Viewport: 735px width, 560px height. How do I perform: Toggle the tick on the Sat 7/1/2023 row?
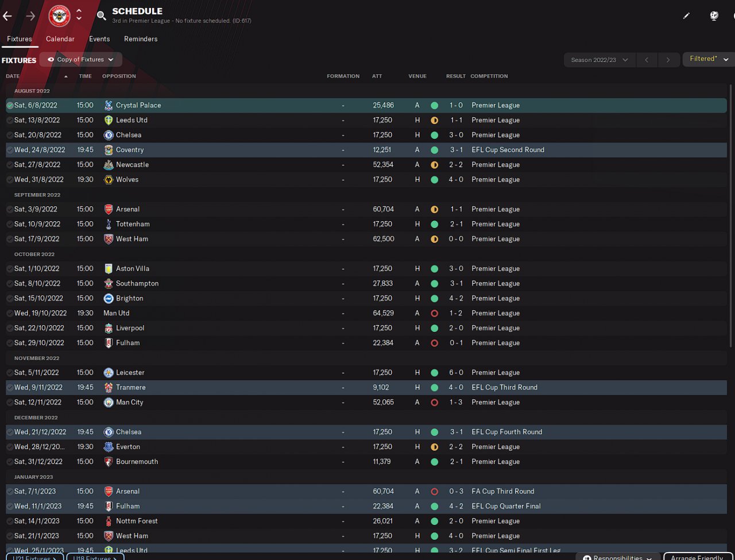point(10,492)
